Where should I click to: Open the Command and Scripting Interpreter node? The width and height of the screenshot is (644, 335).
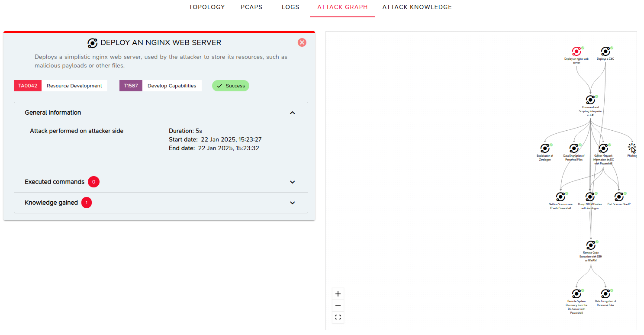click(x=590, y=100)
